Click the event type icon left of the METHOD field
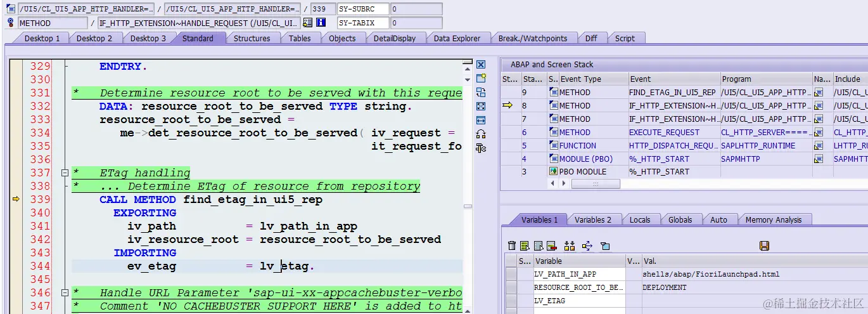The image size is (868, 314). pos(10,23)
